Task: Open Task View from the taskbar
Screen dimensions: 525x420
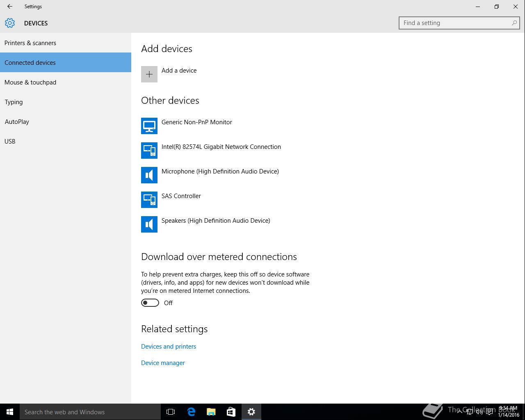Action: [171, 412]
